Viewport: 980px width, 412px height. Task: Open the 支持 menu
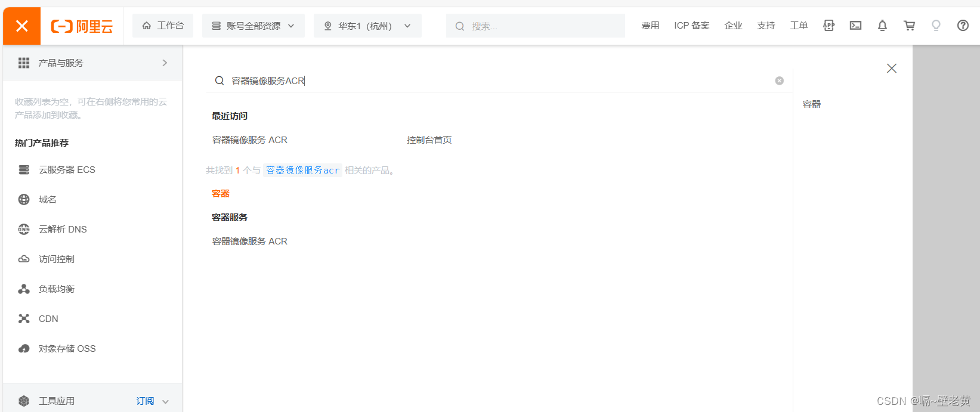(766, 26)
